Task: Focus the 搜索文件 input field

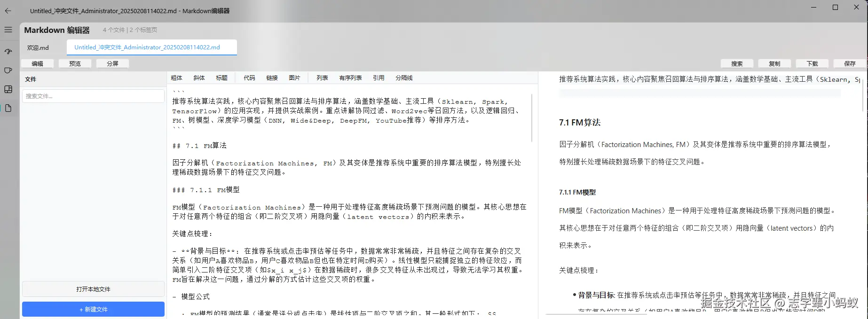Action: (93, 96)
